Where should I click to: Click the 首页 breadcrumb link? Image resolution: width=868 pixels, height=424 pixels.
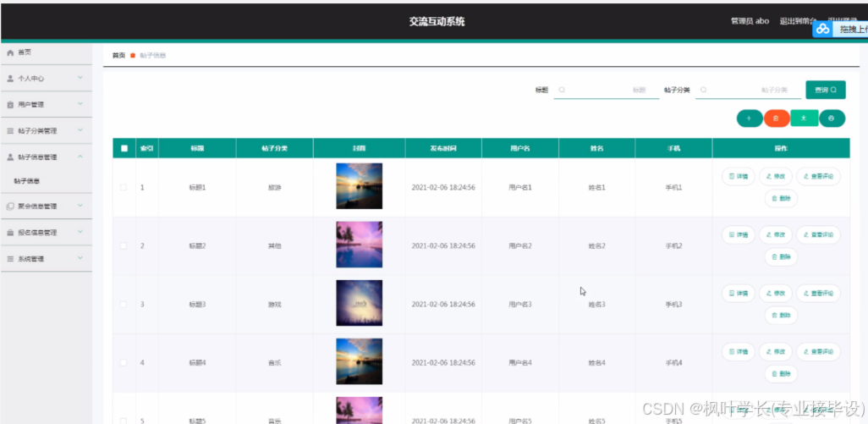tap(118, 55)
